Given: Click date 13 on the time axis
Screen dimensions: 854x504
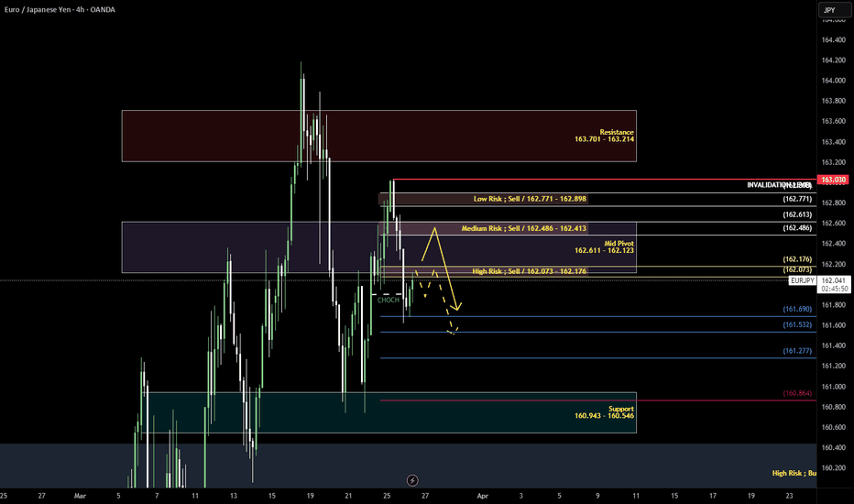Looking at the screenshot, I should [x=233, y=496].
